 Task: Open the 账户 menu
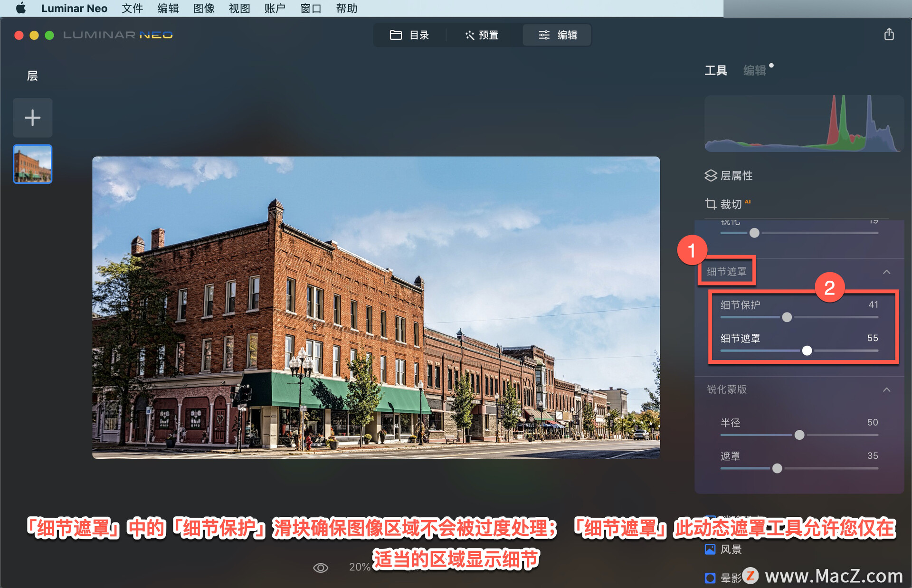(x=275, y=8)
